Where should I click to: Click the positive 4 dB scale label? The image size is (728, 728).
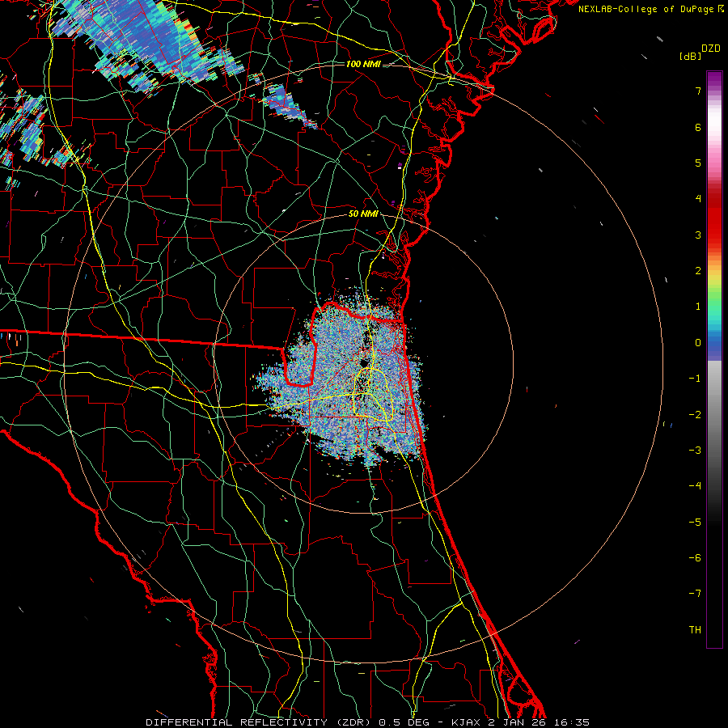(x=698, y=199)
